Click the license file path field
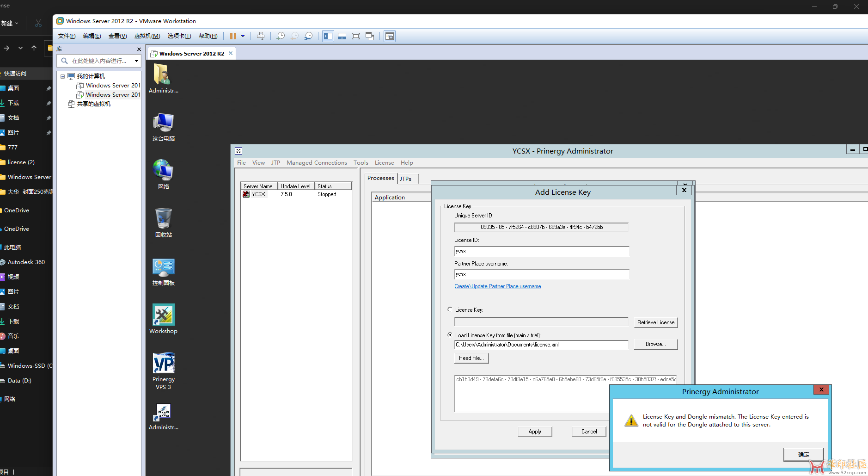The height and width of the screenshot is (476, 868). [541, 345]
